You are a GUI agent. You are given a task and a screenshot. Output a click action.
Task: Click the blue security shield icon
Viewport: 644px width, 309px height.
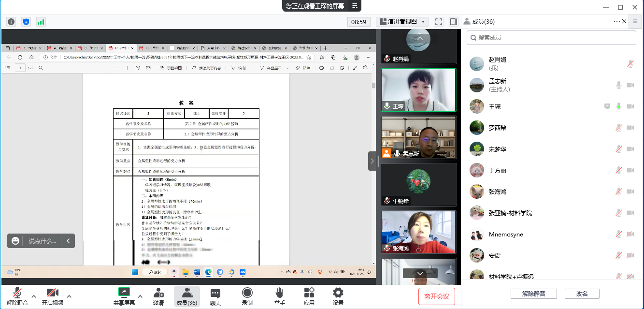click(x=26, y=22)
